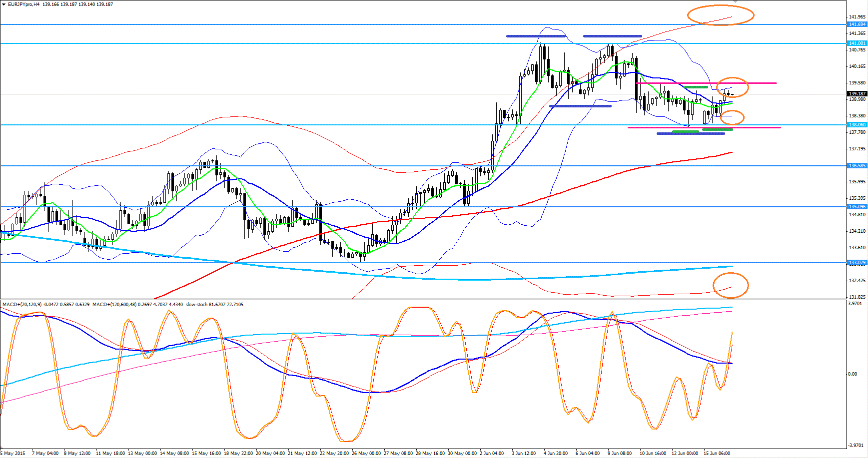Click the 136.585 horizontal line label
Viewport: 868px width, 458px height.
(x=857, y=166)
